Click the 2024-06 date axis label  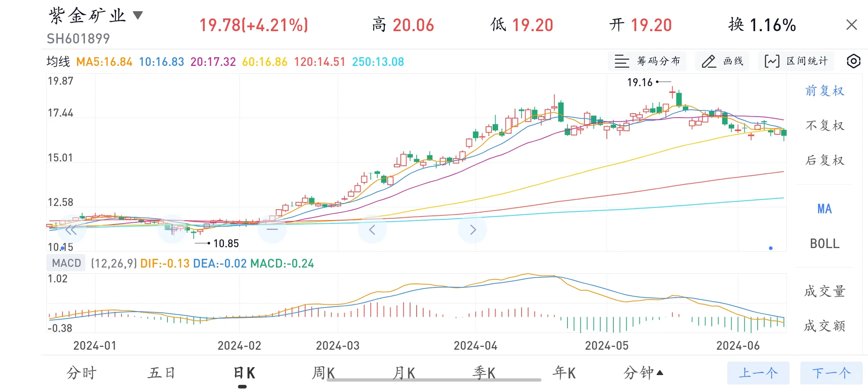[738, 346]
